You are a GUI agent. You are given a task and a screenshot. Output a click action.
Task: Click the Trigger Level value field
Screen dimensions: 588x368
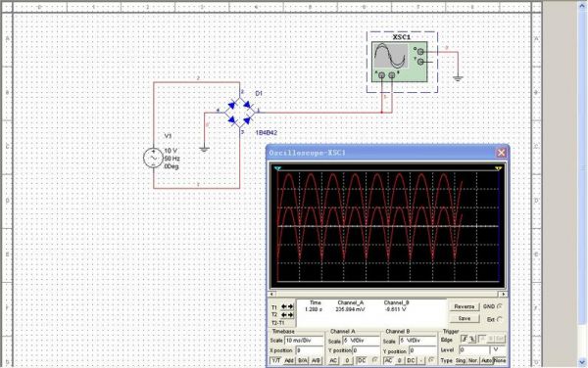[474, 350]
